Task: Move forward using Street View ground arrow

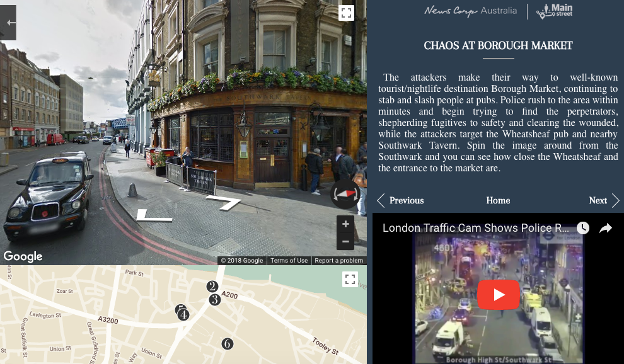Action: click(x=224, y=202)
